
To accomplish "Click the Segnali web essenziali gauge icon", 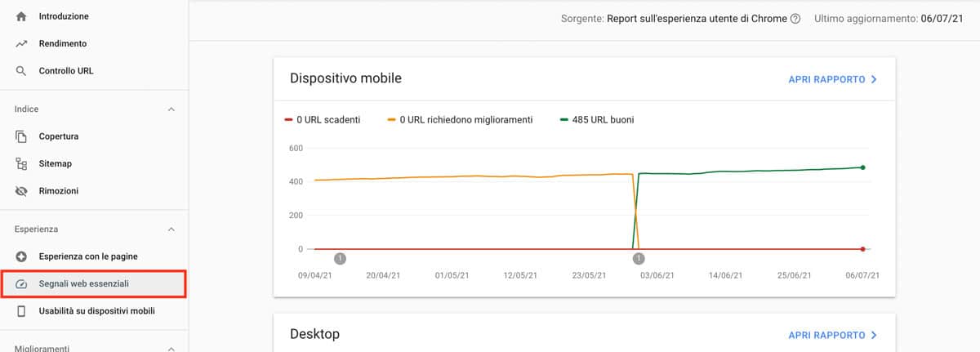I will [22, 283].
